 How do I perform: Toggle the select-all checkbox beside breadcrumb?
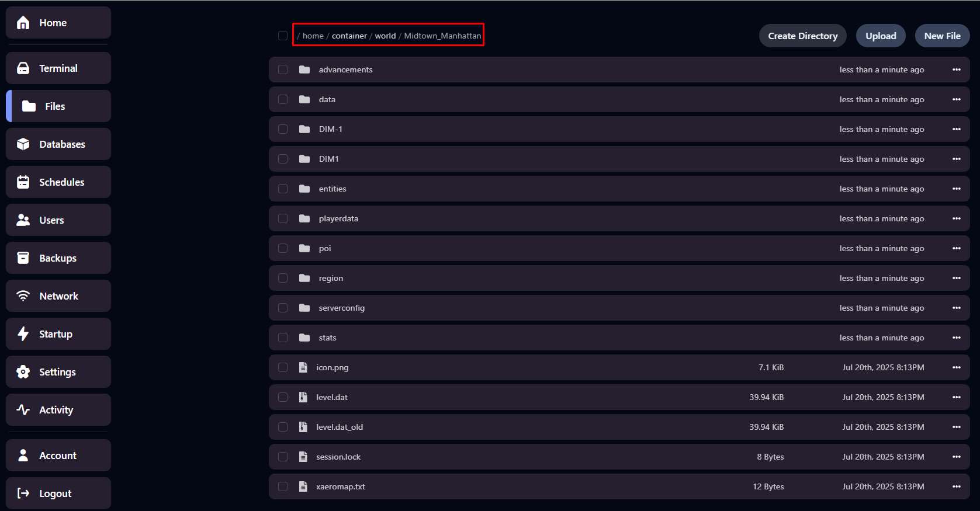[x=283, y=36]
